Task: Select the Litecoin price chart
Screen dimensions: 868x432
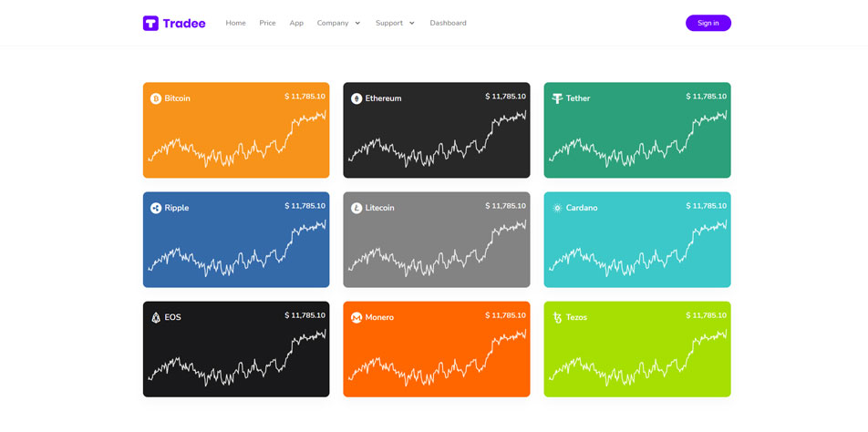Action: [x=436, y=251]
